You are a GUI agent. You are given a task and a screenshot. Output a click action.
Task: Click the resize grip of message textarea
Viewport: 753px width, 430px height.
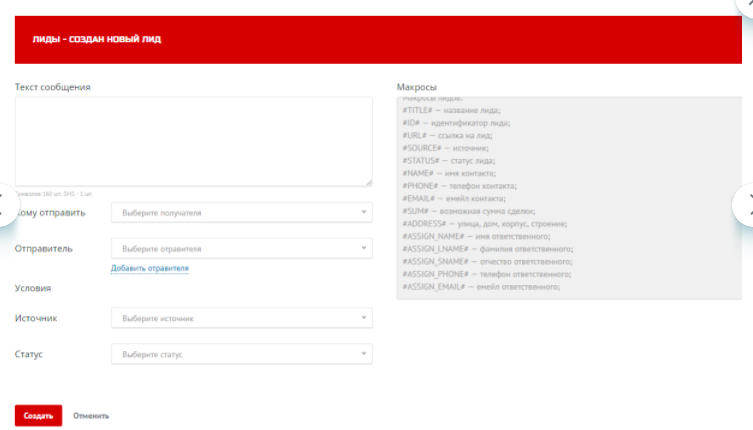tap(368, 182)
